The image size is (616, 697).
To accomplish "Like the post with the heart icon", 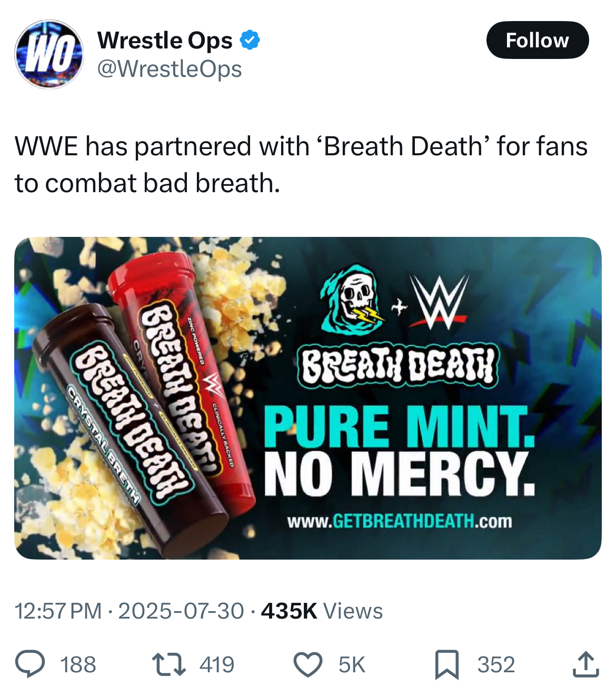I will [x=308, y=664].
